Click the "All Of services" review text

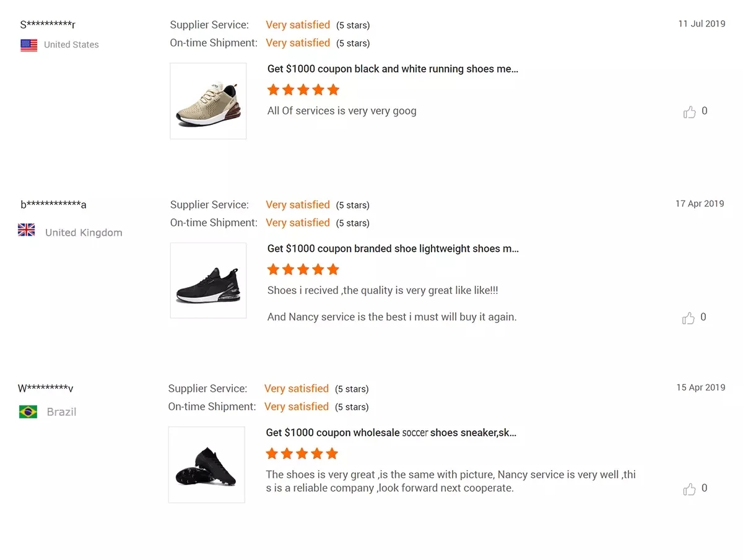[x=342, y=111]
